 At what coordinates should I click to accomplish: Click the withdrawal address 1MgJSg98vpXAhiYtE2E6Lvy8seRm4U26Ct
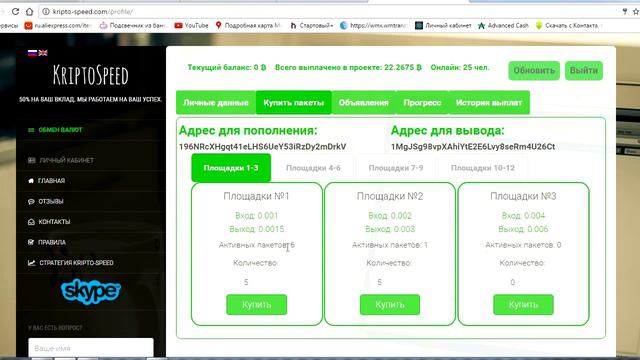[x=473, y=147]
